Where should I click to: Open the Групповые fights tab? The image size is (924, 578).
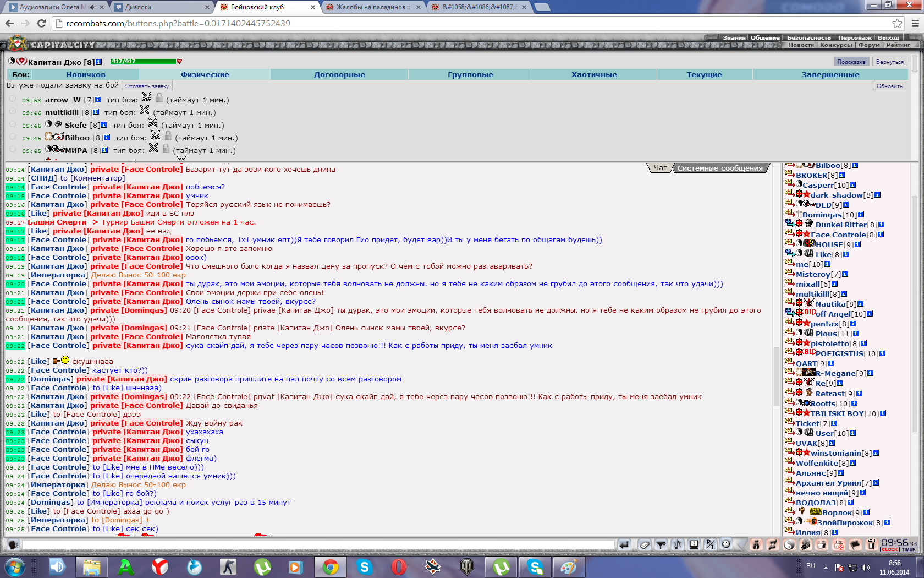[x=470, y=74]
